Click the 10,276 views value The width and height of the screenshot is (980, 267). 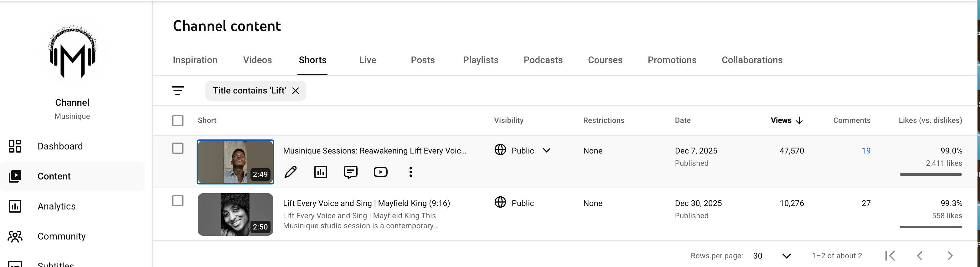pos(792,203)
